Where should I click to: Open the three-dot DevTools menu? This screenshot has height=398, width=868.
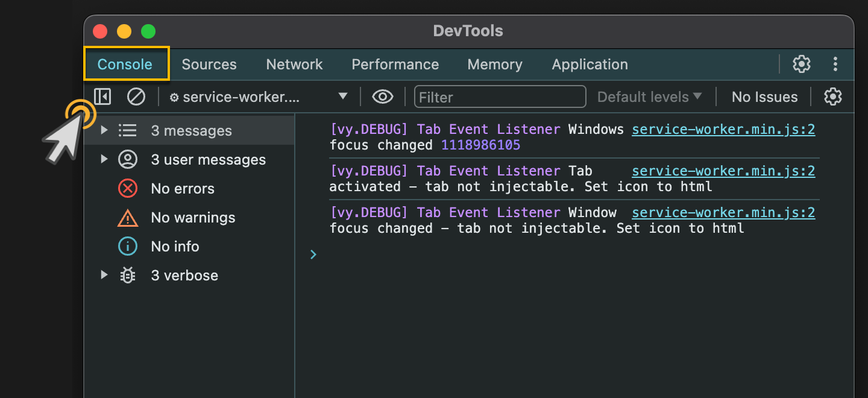[835, 64]
